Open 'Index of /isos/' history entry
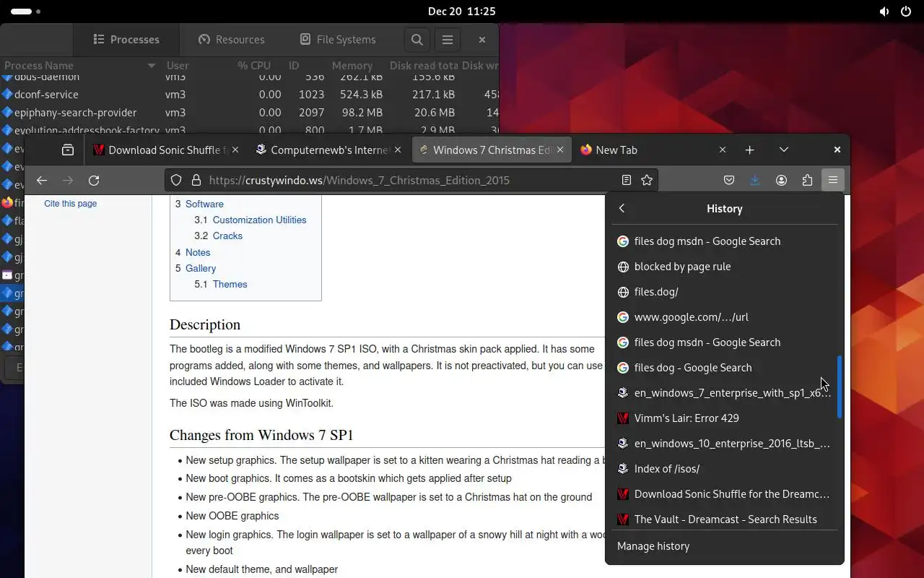This screenshot has width=924, height=578. [x=725, y=469]
